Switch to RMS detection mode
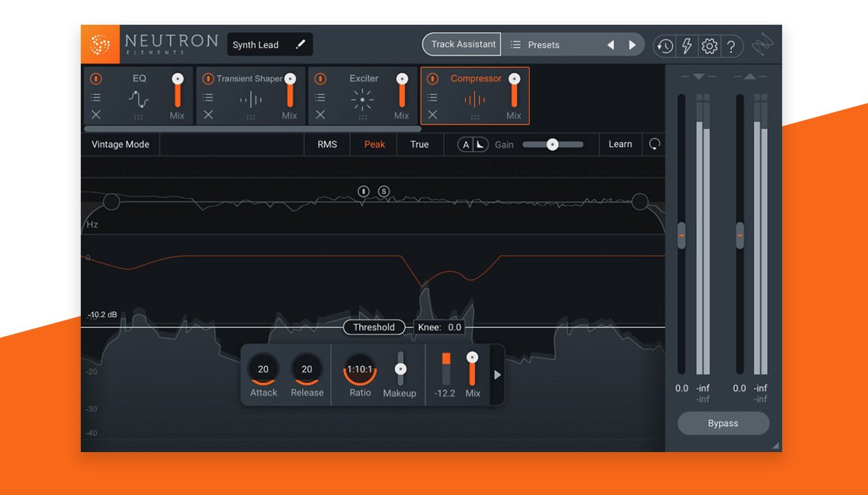868x495 pixels. point(327,144)
